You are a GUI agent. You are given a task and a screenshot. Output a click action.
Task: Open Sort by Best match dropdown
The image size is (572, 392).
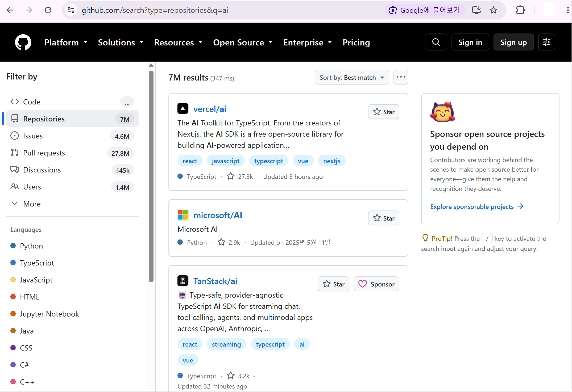[352, 77]
